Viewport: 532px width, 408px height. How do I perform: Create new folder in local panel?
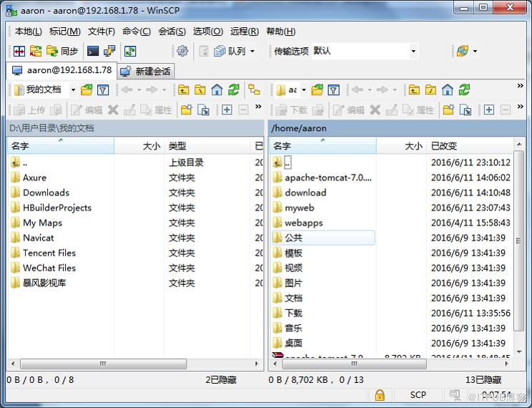(x=186, y=110)
